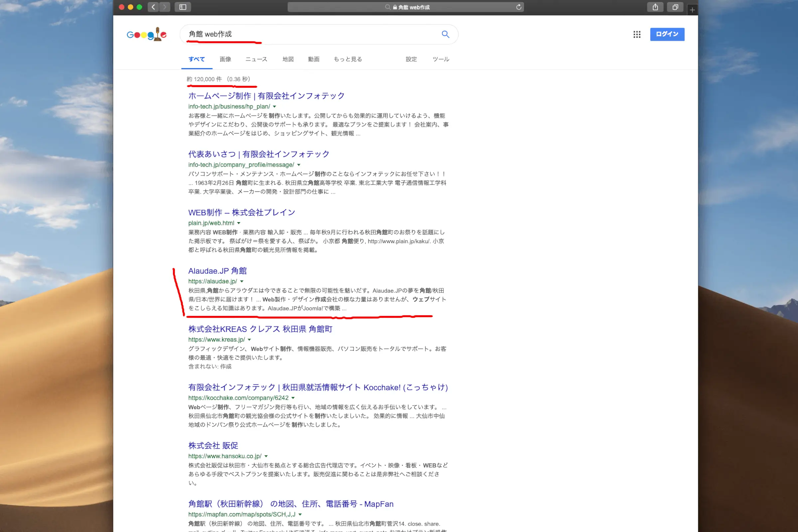Viewport: 798px width, 532px height.
Task: Open the Google apps grid icon
Action: coord(636,34)
